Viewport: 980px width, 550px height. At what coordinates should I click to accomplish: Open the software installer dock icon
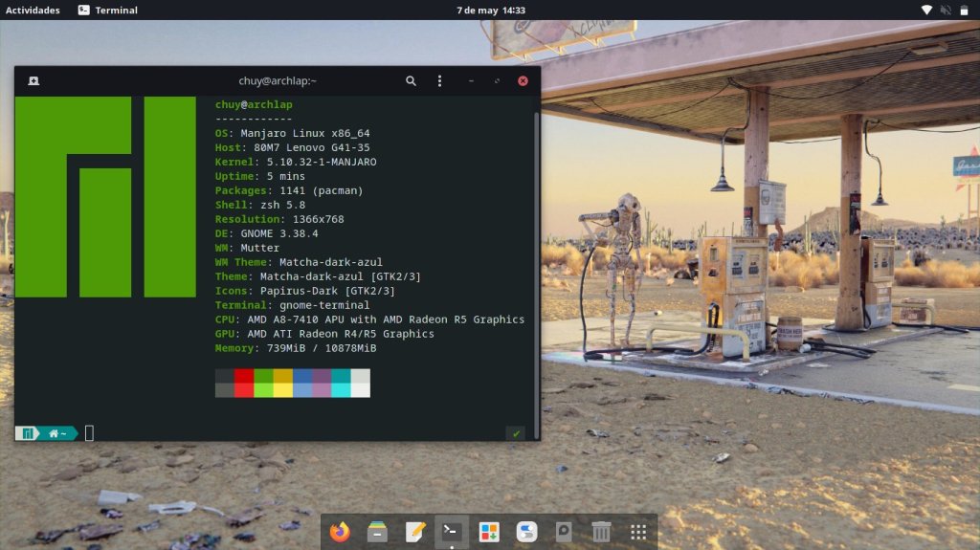click(x=489, y=532)
